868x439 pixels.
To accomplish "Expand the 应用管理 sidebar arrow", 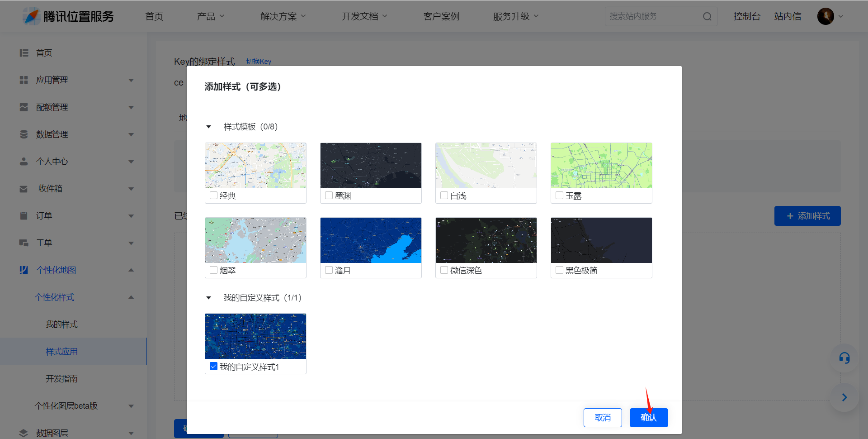I will pos(131,80).
